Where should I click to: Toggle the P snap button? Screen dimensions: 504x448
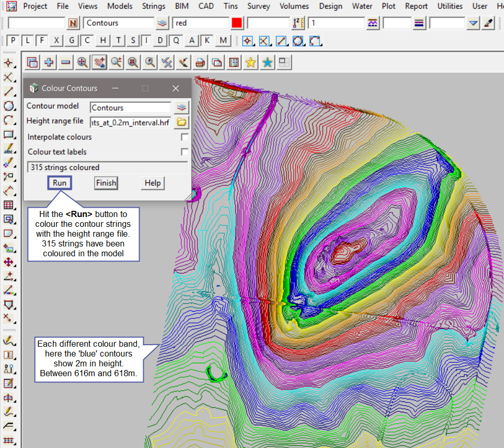tap(13, 41)
